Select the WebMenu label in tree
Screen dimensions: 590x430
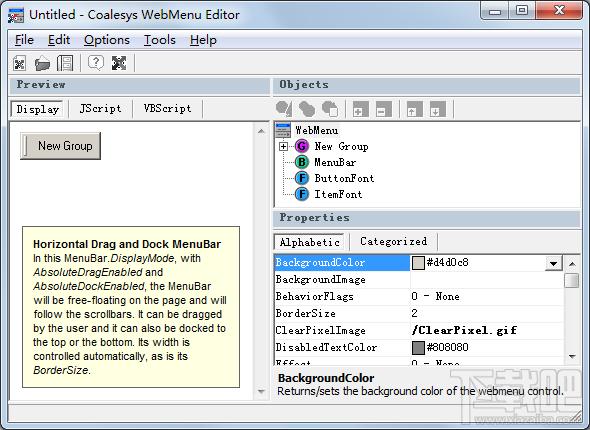(316, 131)
